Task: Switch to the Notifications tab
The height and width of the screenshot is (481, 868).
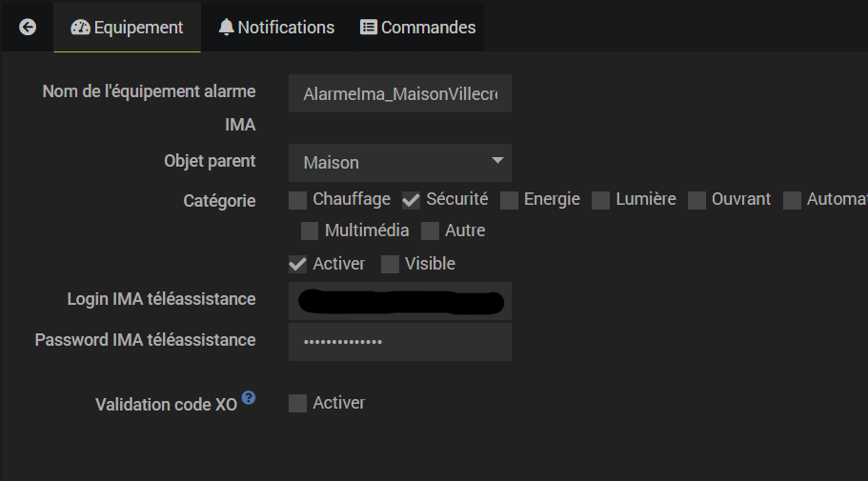Action: tap(276, 28)
